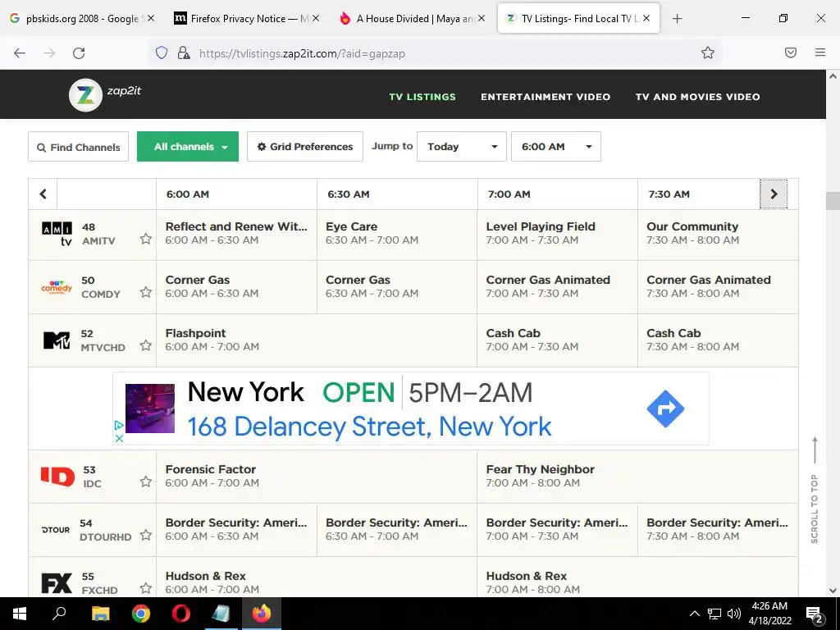Open TV AND MOVIES VIDEO nav item
The height and width of the screenshot is (630, 840).
pyautogui.click(x=697, y=97)
